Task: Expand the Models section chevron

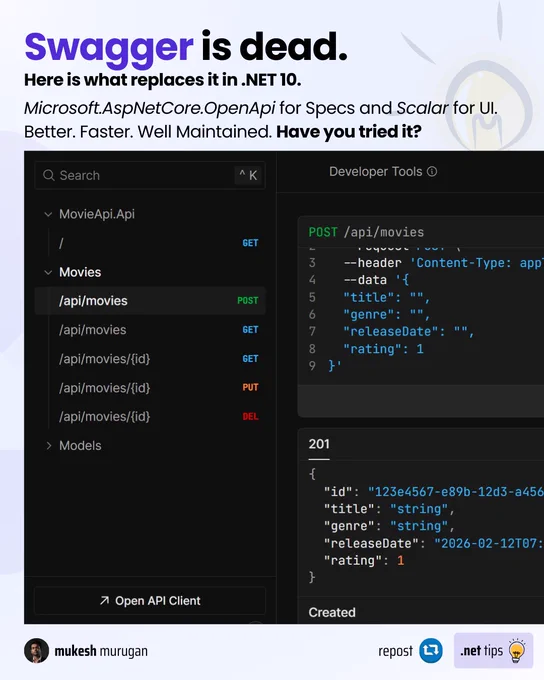Action: pos(49,445)
